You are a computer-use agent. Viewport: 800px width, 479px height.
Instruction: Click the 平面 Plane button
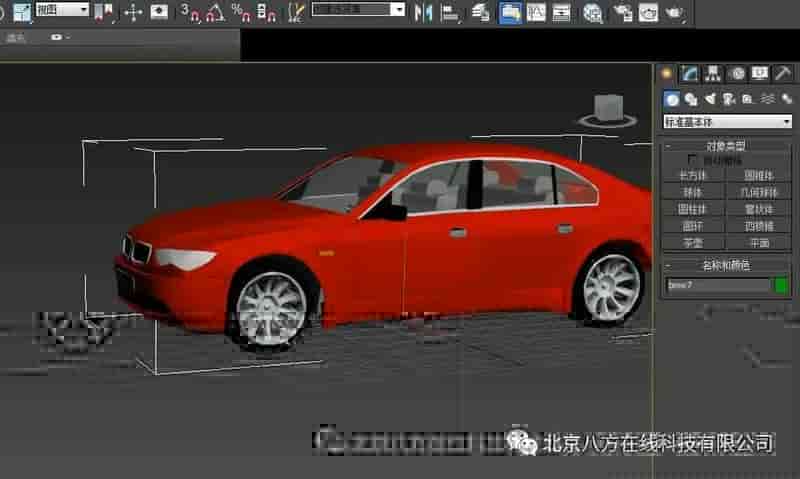[x=759, y=243]
